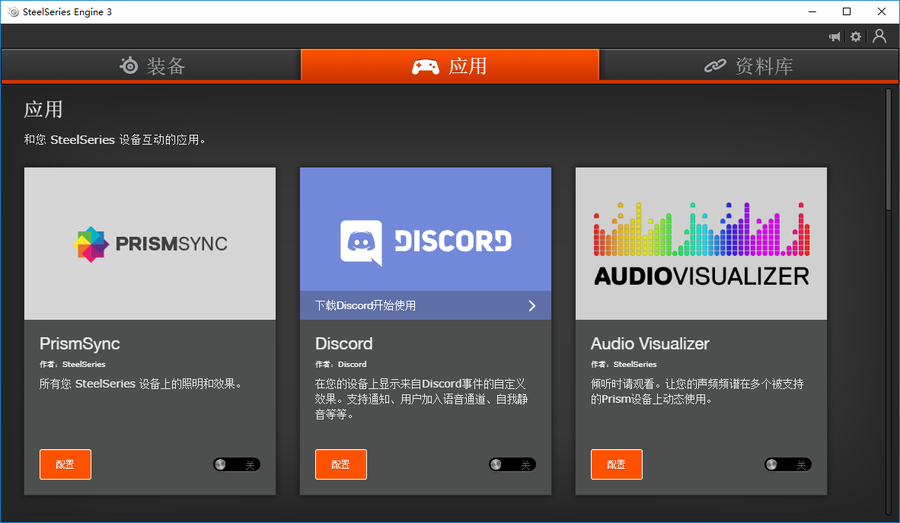The height and width of the screenshot is (523, 900).
Task: Switch on the Audio Visualizer toggle
Action: pyautogui.click(x=787, y=464)
